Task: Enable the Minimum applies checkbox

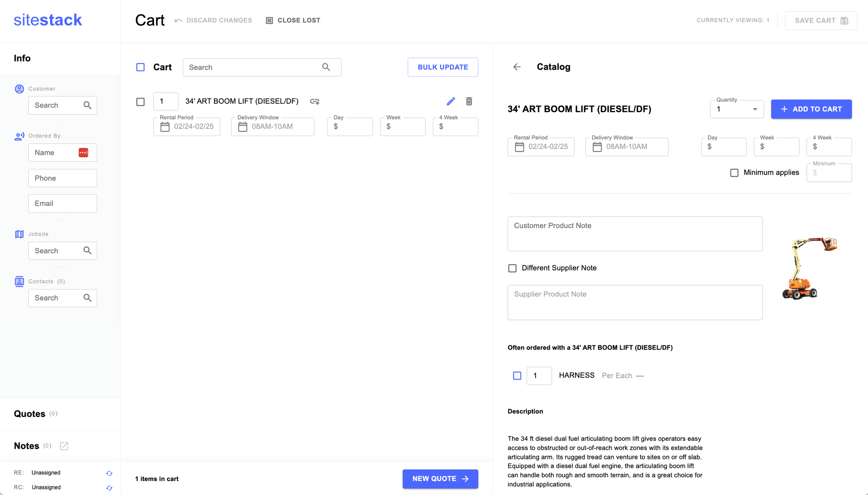Action: (734, 173)
